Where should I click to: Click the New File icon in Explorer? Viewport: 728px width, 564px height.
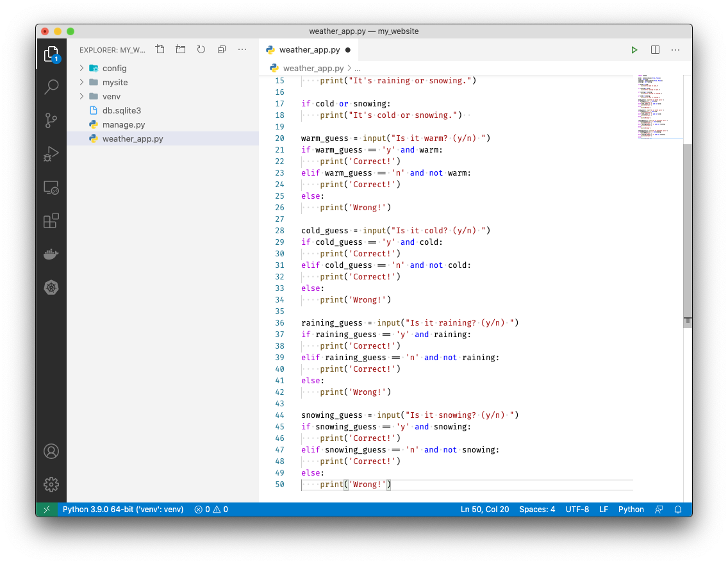pyautogui.click(x=160, y=49)
